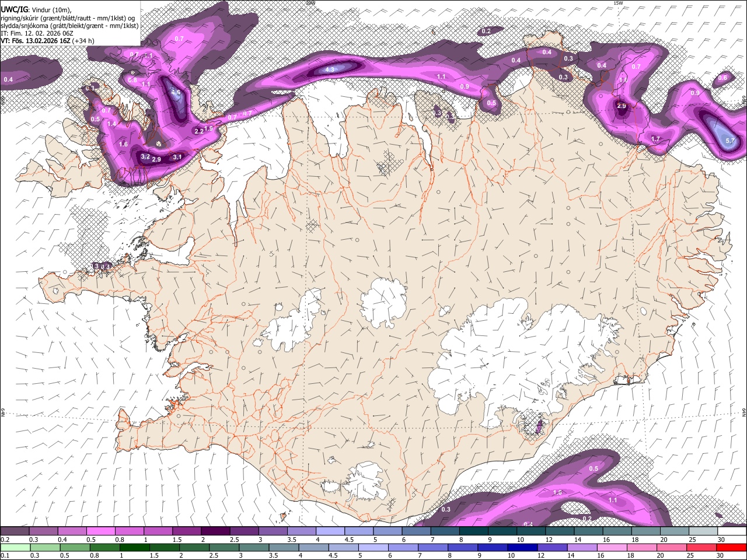Click the "0.1" label in the lower legend

click(4, 555)
